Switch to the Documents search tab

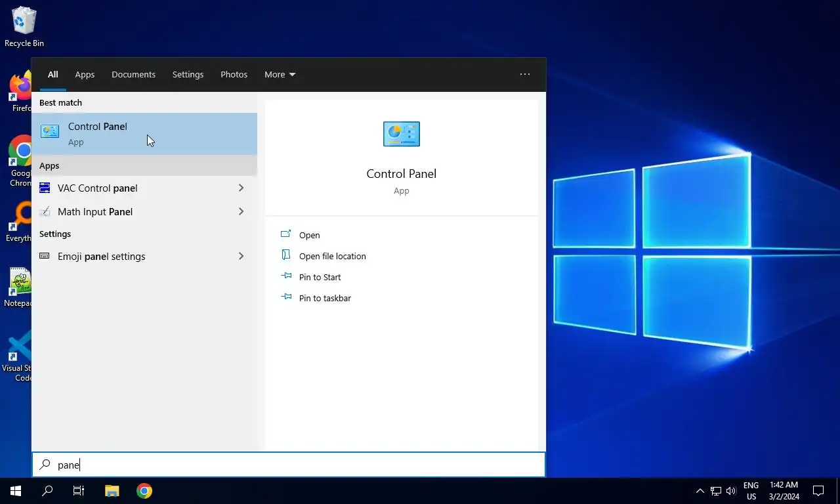pos(133,75)
